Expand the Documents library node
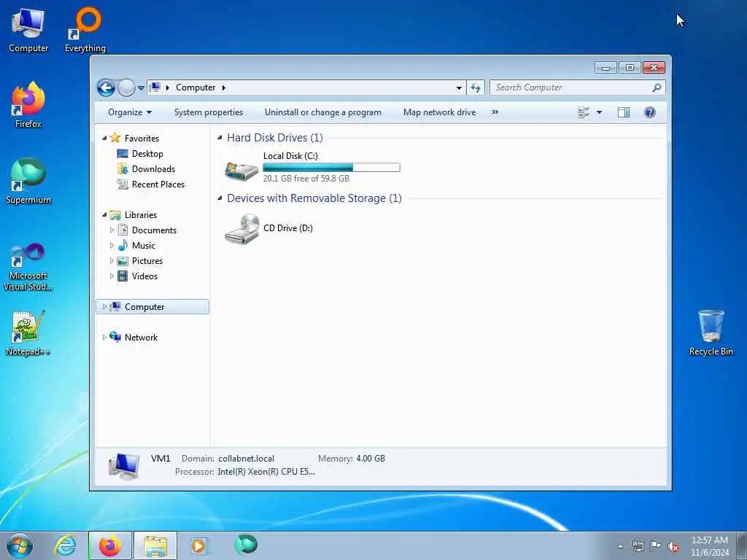Viewport: 747px width, 560px height. (112, 230)
